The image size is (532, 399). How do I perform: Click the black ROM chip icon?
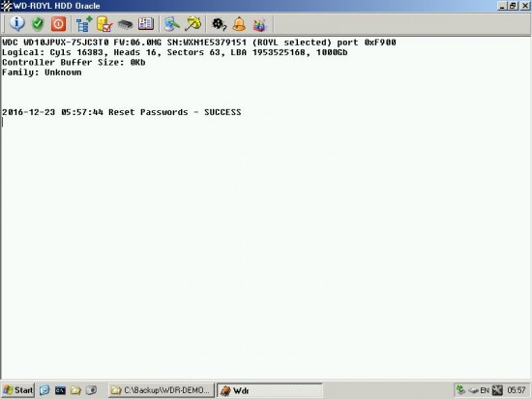pos(125,24)
